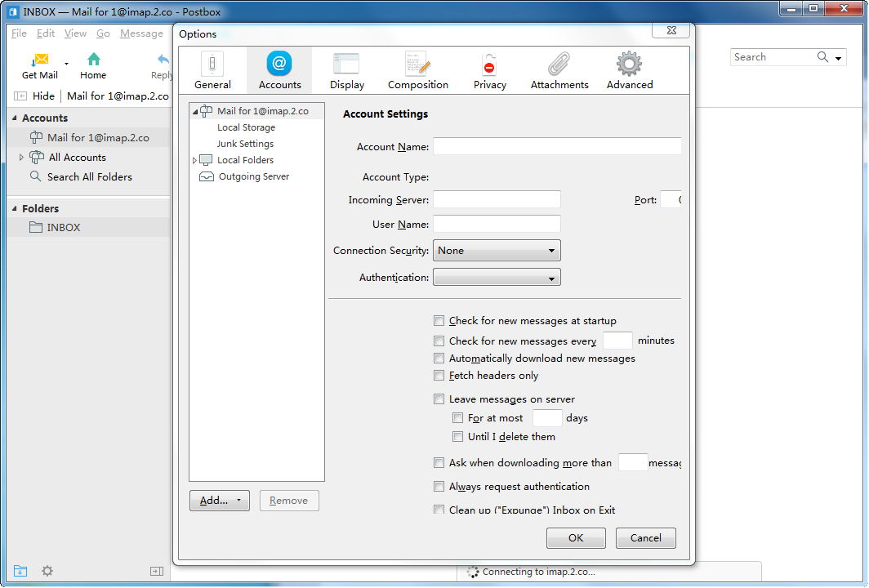The image size is (869, 588).
Task: Select Local Folders in the Options account tree
Action: click(x=246, y=160)
